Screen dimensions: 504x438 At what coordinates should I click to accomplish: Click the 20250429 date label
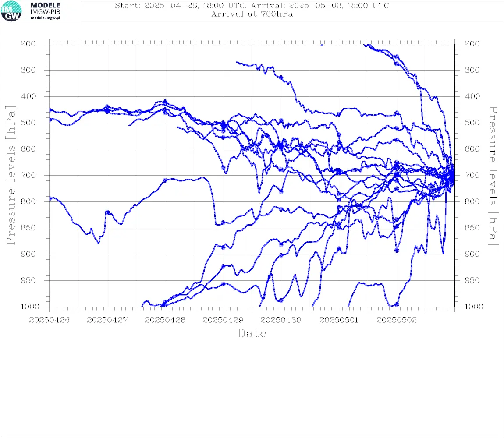coord(223,320)
